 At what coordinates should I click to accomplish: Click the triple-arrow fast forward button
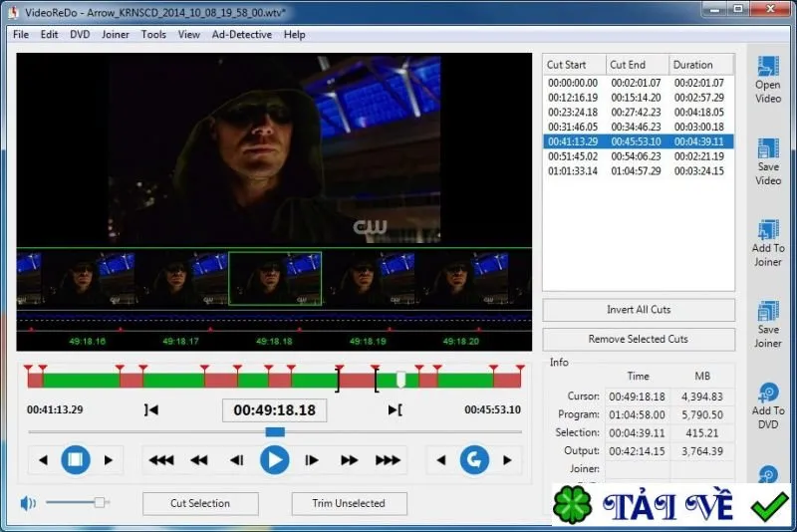coord(388,460)
